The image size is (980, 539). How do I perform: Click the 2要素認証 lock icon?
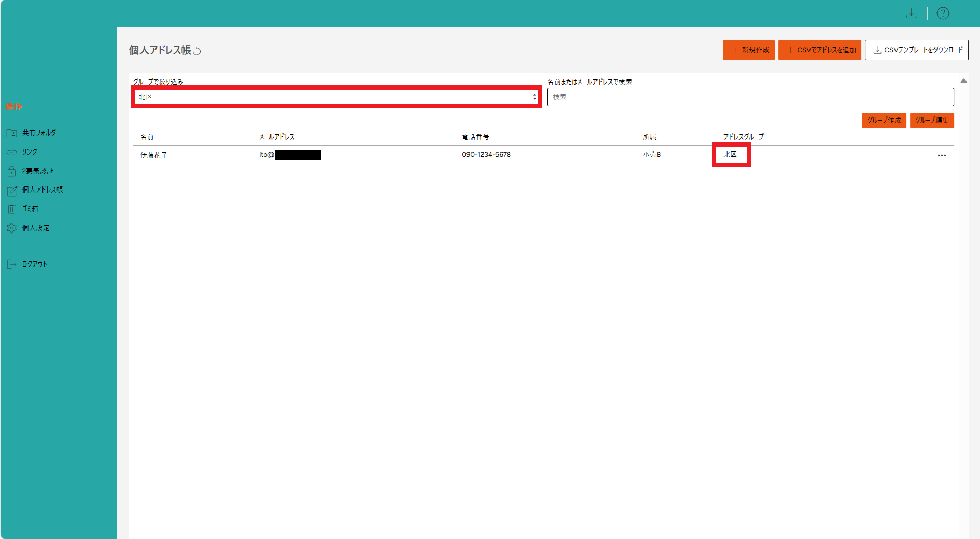[x=11, y=171]
